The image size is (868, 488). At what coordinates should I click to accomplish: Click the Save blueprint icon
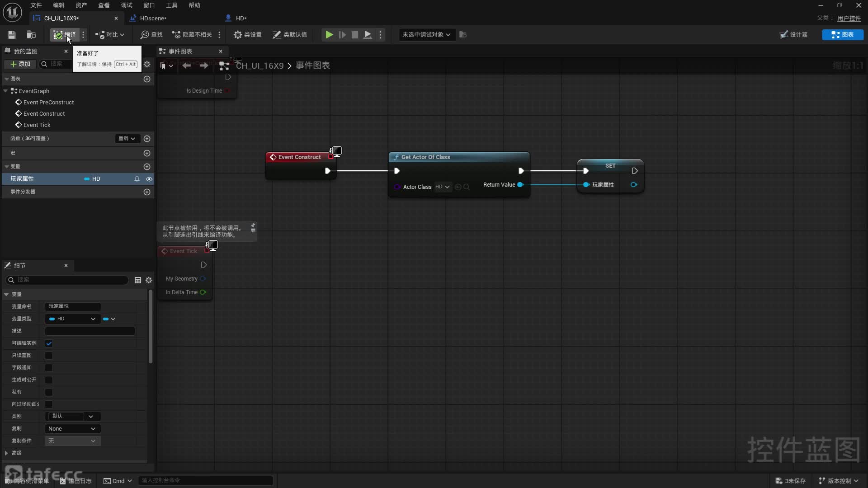click(x=12, y=35)
